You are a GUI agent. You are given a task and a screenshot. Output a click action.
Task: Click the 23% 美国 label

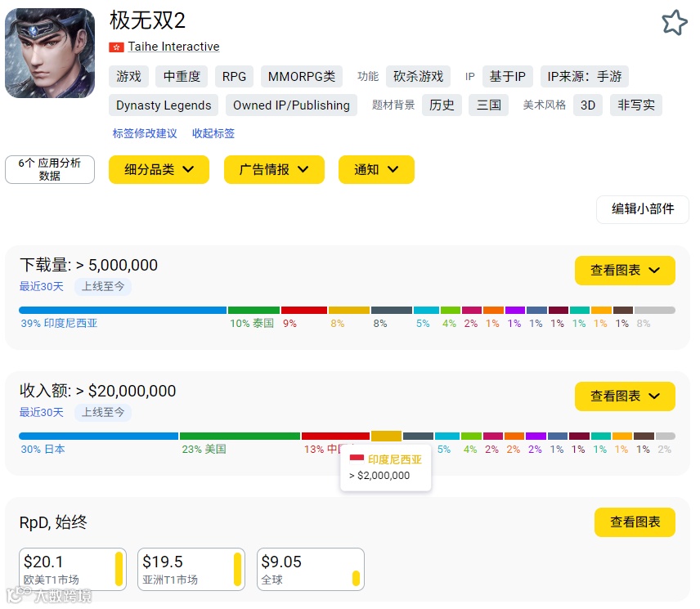(204, 450)
